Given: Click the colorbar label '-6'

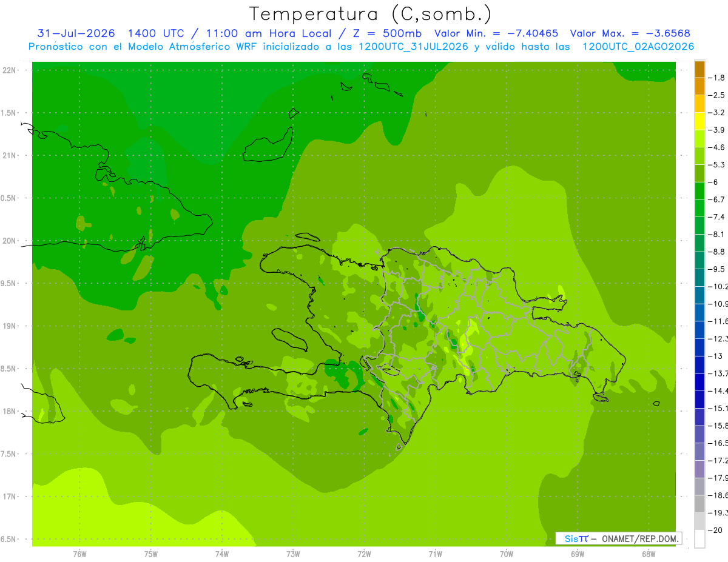Looking at the screenshot, I should click(713, 182).
